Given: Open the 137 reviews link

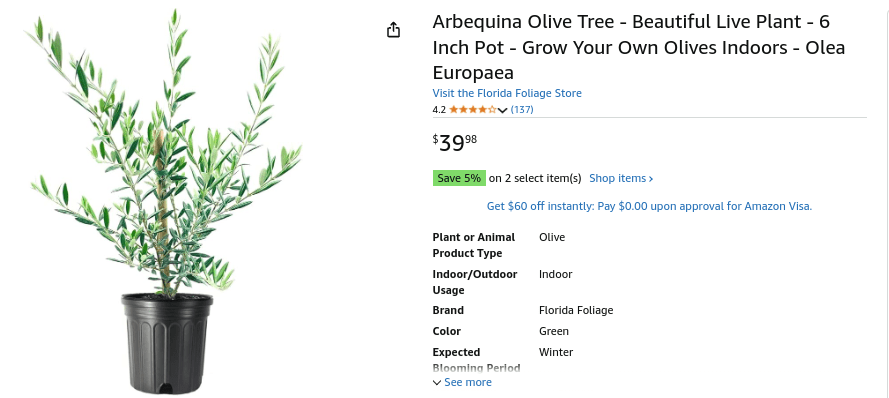Looking at the screenshot, I should [522, 109].
